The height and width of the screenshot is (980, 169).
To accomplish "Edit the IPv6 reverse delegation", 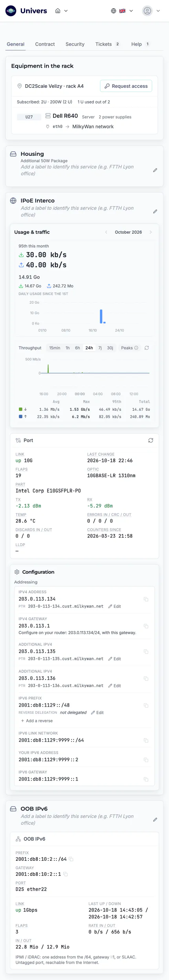I will point(97,712).
